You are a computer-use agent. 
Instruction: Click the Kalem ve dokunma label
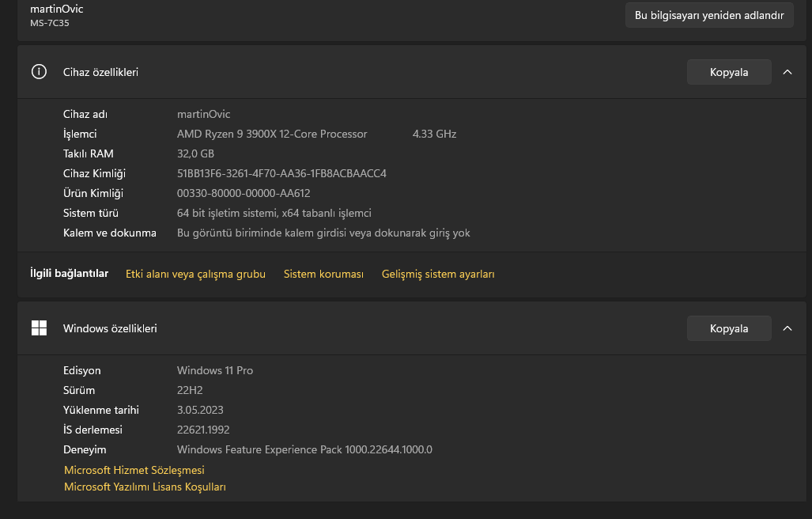[110, 233]
